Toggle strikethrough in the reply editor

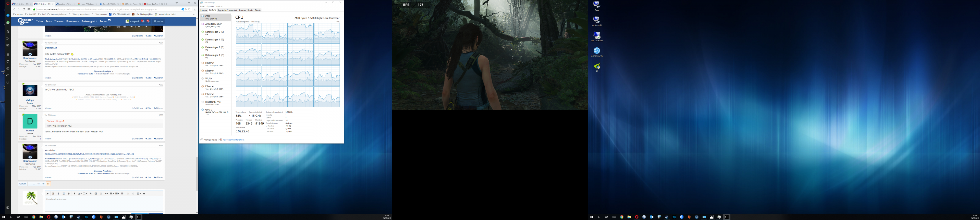click(69, 194)
